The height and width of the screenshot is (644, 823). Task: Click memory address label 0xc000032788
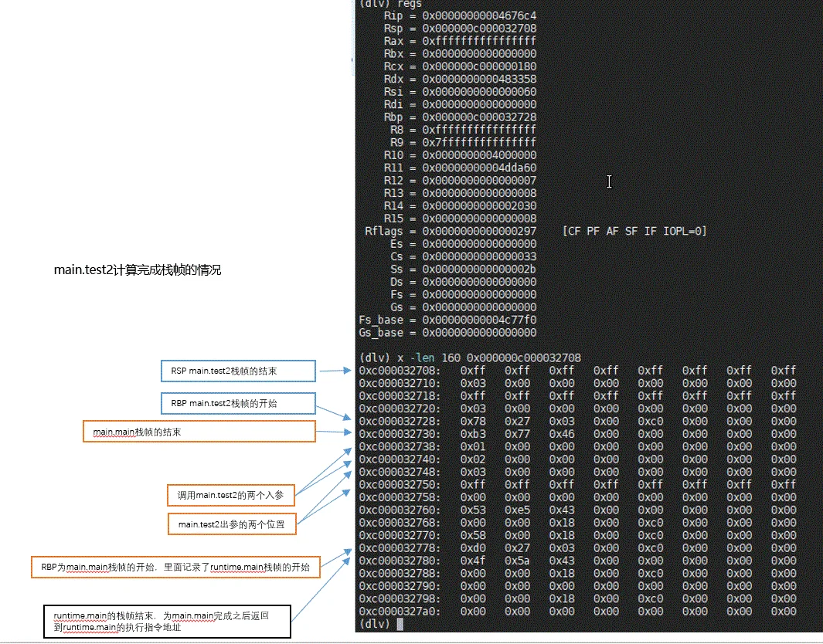coord(400,573)
